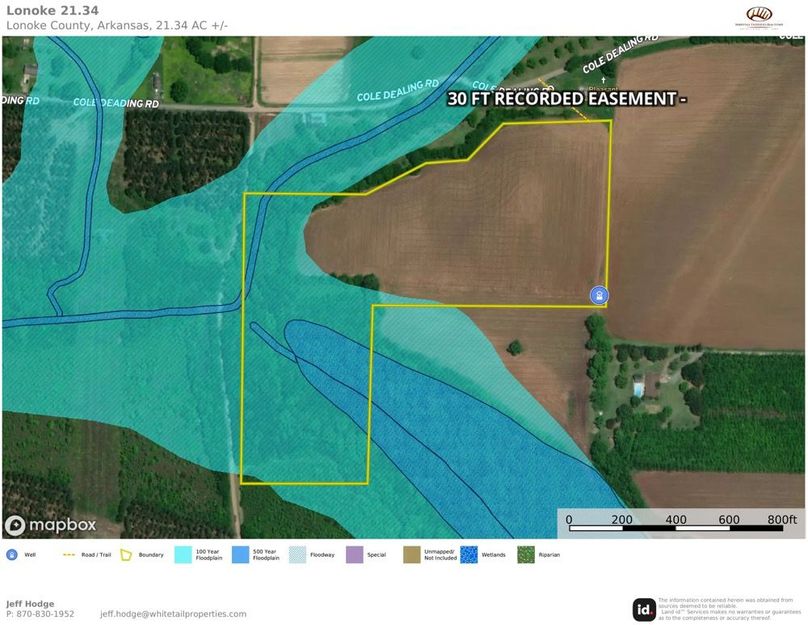This screenshot has height=625, width=808.
Task: Click the Well icon in legend
Action: coord(12,555)
